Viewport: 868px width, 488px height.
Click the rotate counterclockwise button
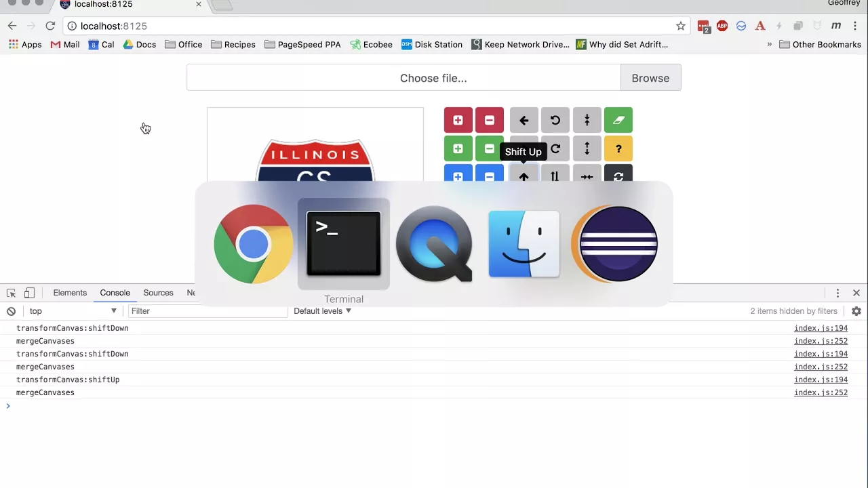(555, 120)
